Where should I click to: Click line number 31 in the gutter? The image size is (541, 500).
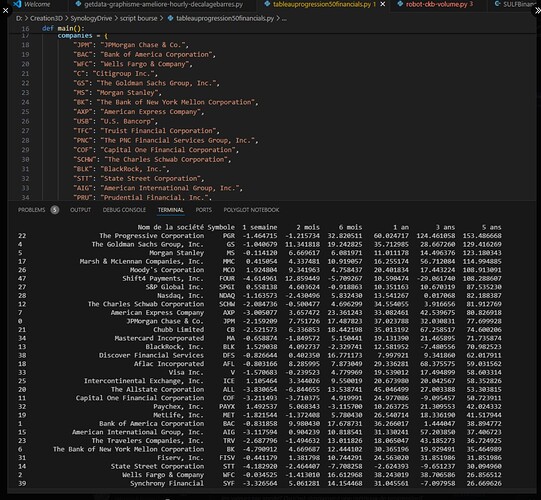[25, 169]
